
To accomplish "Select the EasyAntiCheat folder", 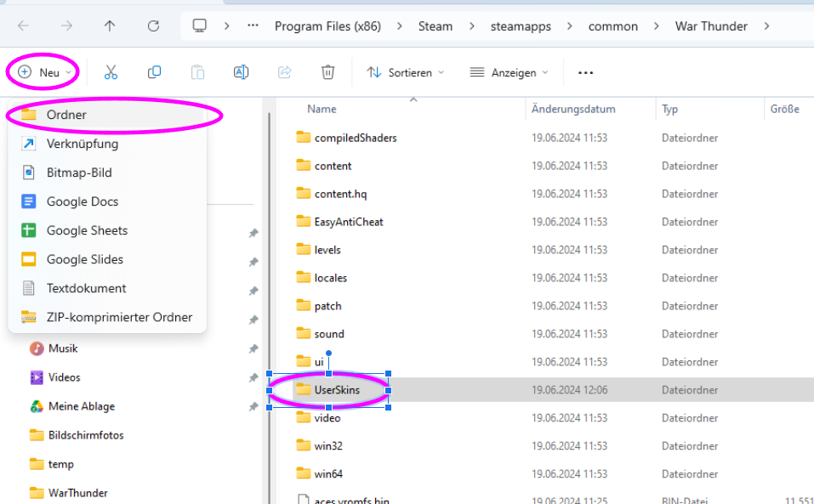I will tap(349, 222).
